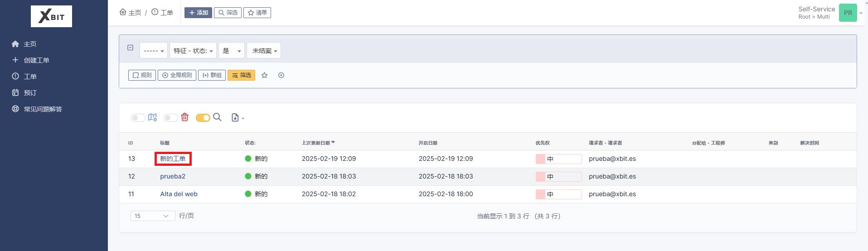Image resolution: width=868 pixels, height=251 pixels.
Task: Add a 群组 criteria group
Action: click(x=212, y=75)
